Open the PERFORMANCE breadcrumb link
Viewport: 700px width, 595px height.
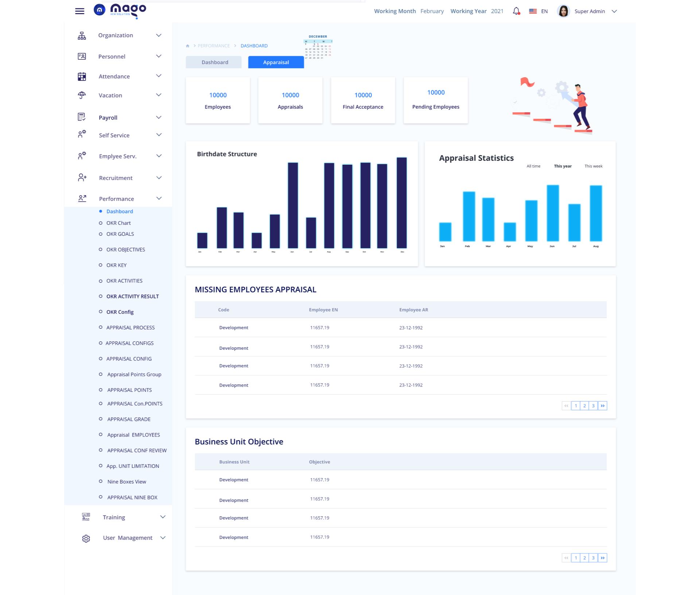coord(213,46)
